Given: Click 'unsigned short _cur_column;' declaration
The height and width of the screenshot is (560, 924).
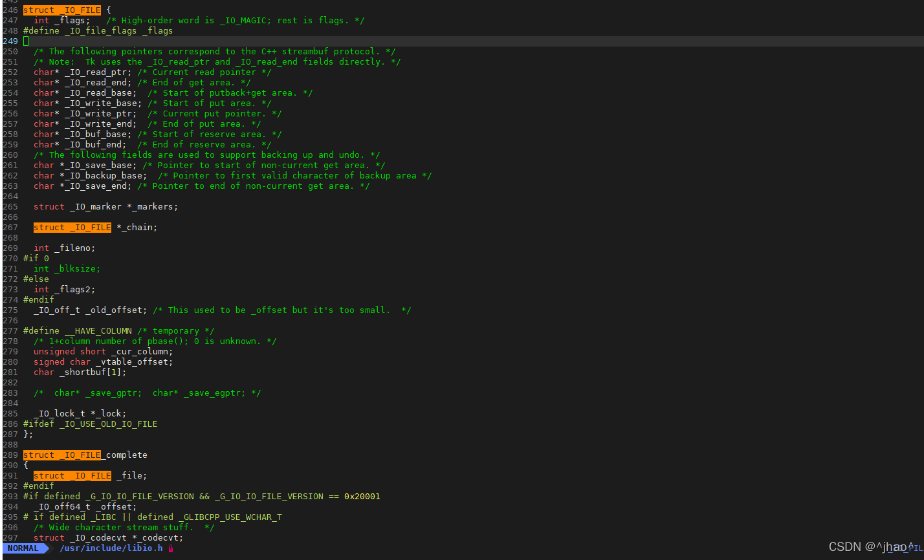Looking at the screenshot, I should pyautogui.click(x=104, y=352).
